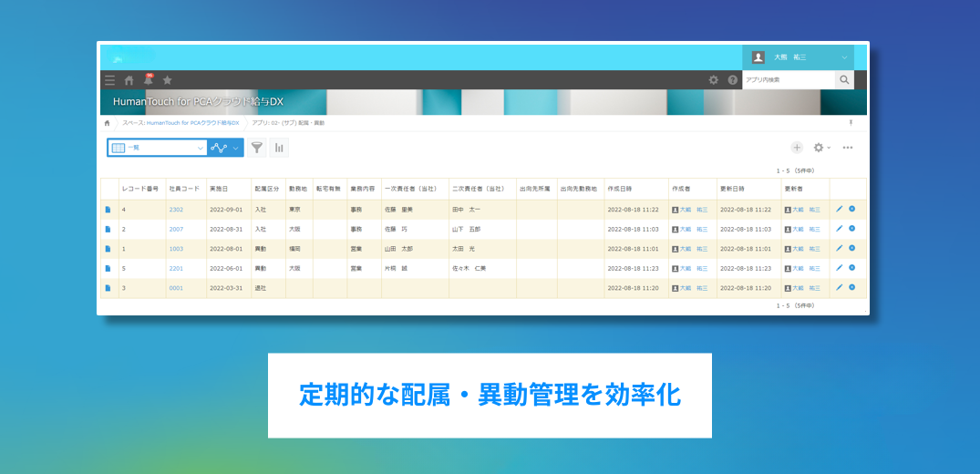980x474 pixels.
Task: Open the hamburger menu in top bar
Action: coord(110,80)
